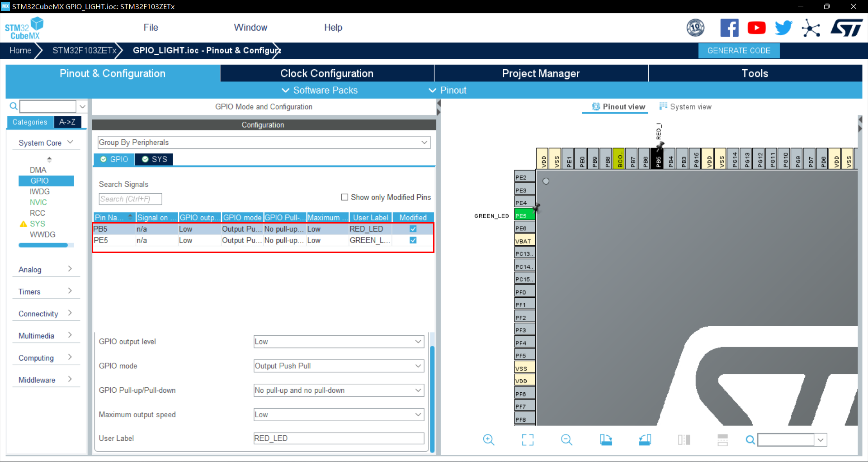868x462 pixels.
Task: Zoom out of the pinout view
Action: point(566,440)
